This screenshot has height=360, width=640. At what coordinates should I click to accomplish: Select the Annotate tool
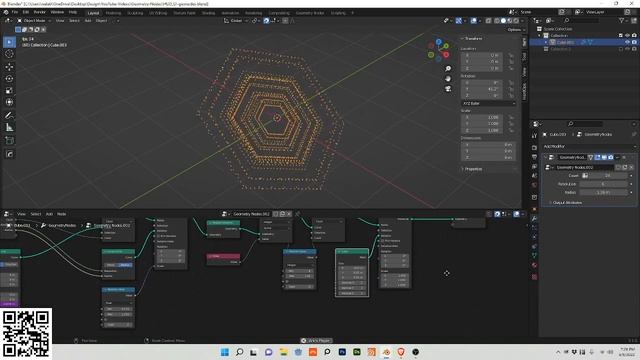tap(9, 116)
